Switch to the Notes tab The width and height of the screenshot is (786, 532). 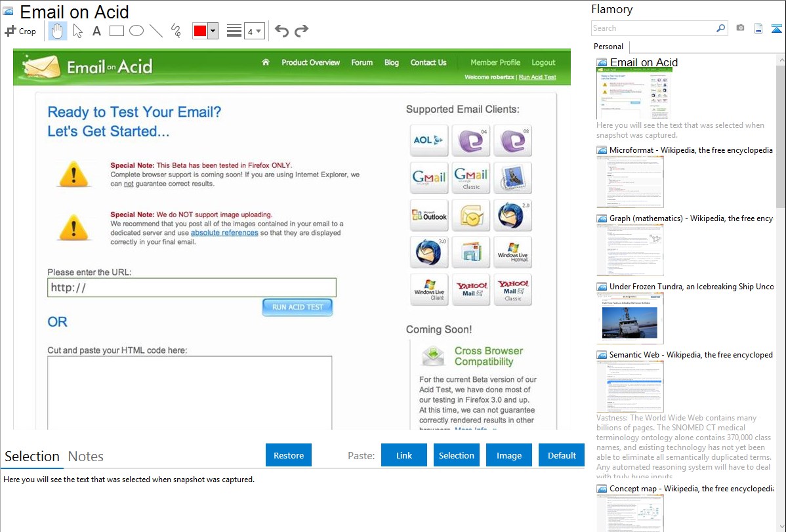pos(86,457)
